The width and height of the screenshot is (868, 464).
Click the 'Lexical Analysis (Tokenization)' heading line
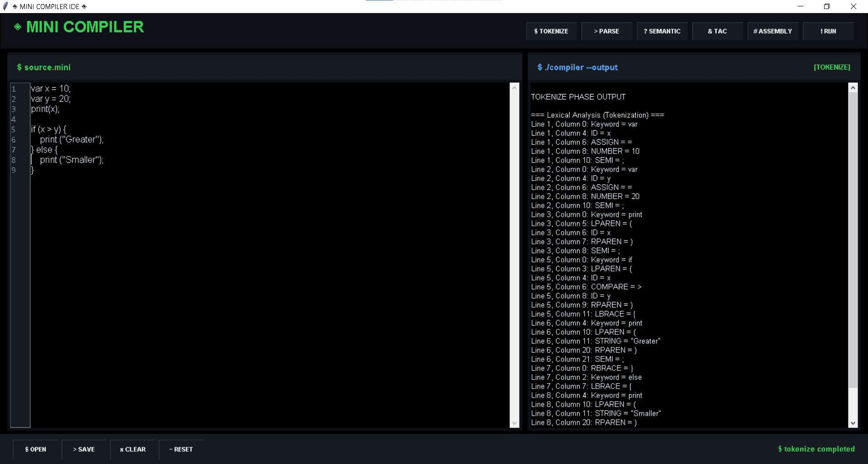pyautogui.click(x=598, y=115)
